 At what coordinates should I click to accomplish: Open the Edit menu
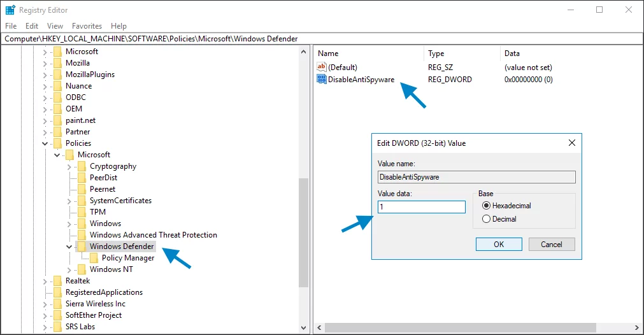[32, 26]
